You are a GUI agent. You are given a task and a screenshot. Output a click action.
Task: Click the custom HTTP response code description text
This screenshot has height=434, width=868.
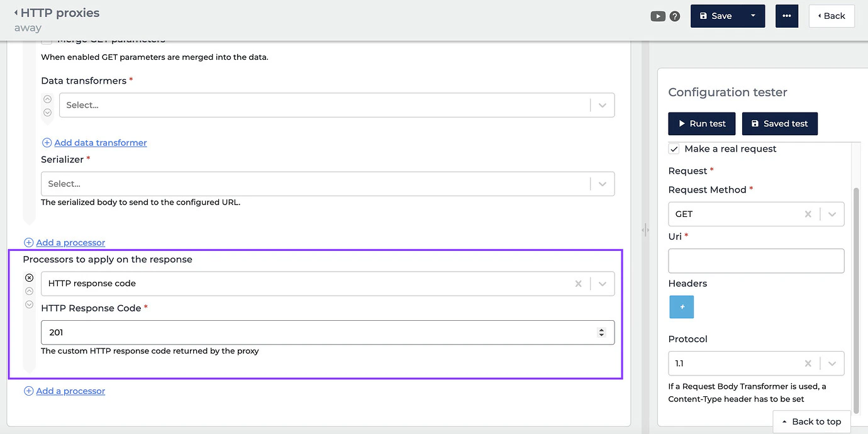coord(150,351)
